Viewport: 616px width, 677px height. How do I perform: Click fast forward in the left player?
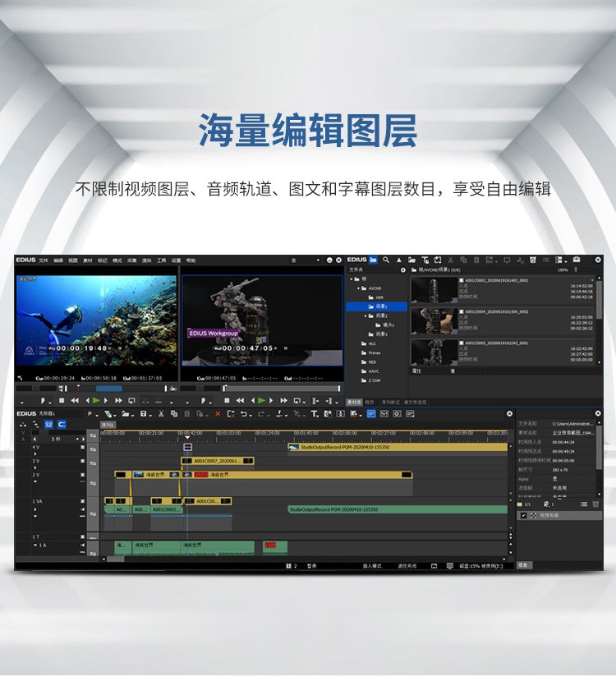118,400
